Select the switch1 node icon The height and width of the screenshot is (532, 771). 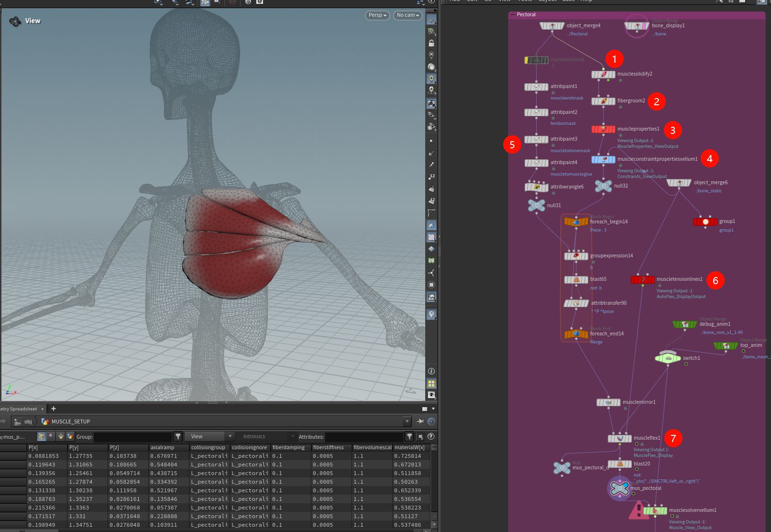(x=668, y=358)
